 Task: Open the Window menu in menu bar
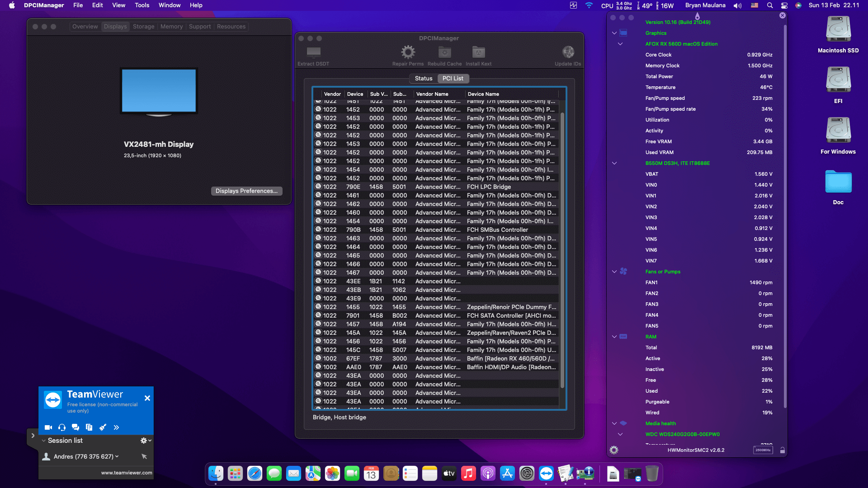170,5
